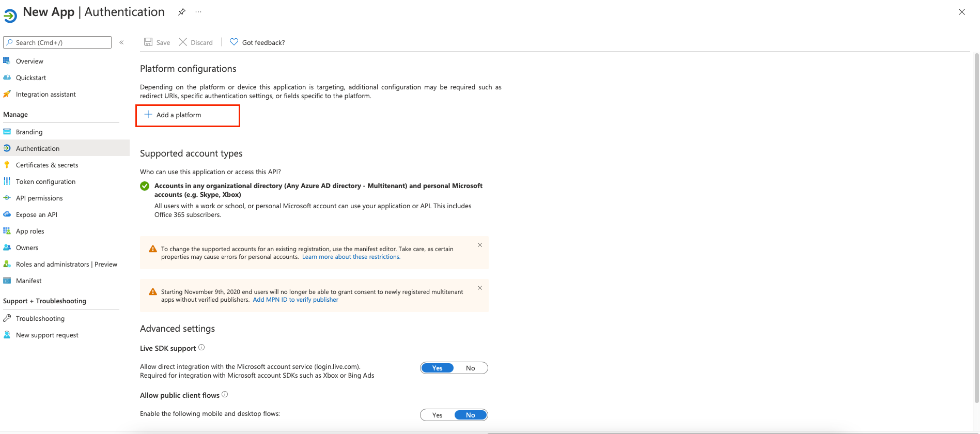Show info icon for Allow public client flows
Viewport: 980px width, 434px height.
pos(225,395)
